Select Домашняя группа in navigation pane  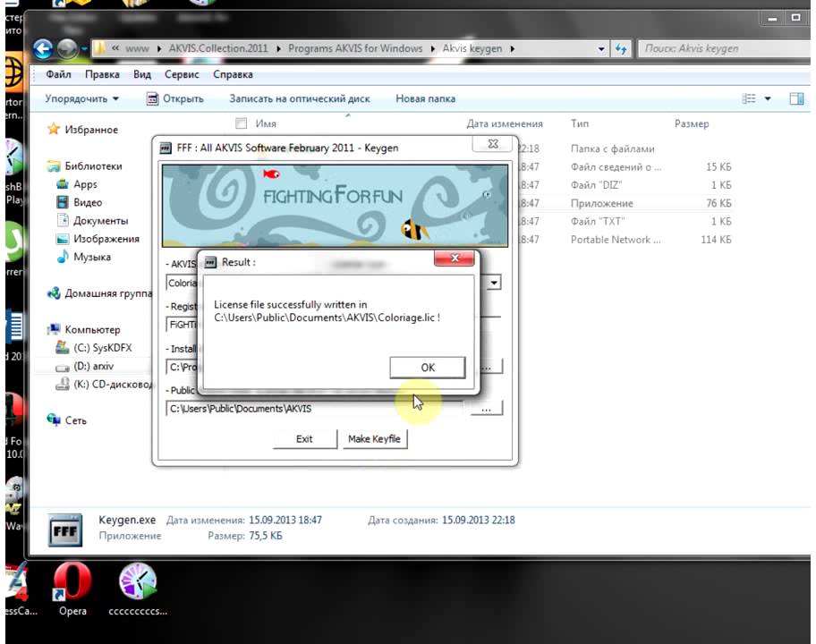[x=108, y=293]
